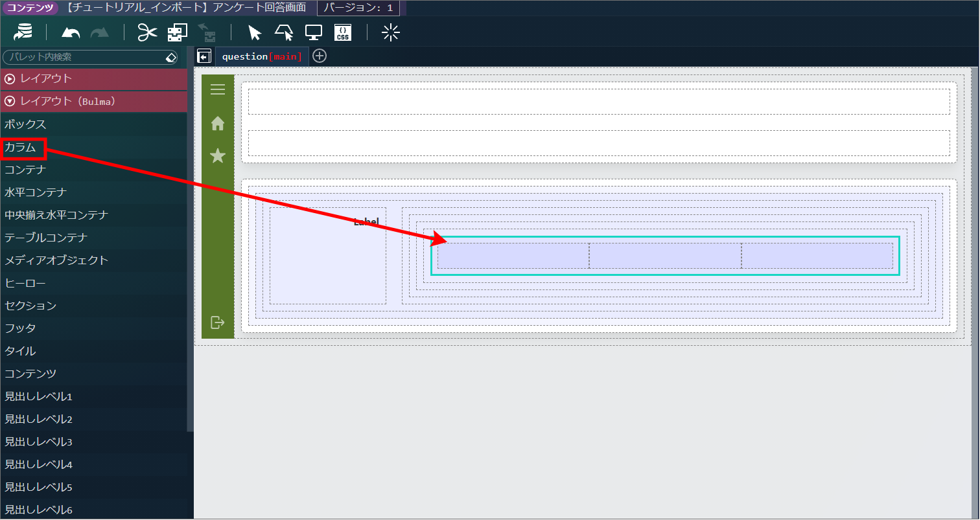Screen dimensions: 980x520
Task: Select the first empty dashed container at top
Action: point(599,102)
